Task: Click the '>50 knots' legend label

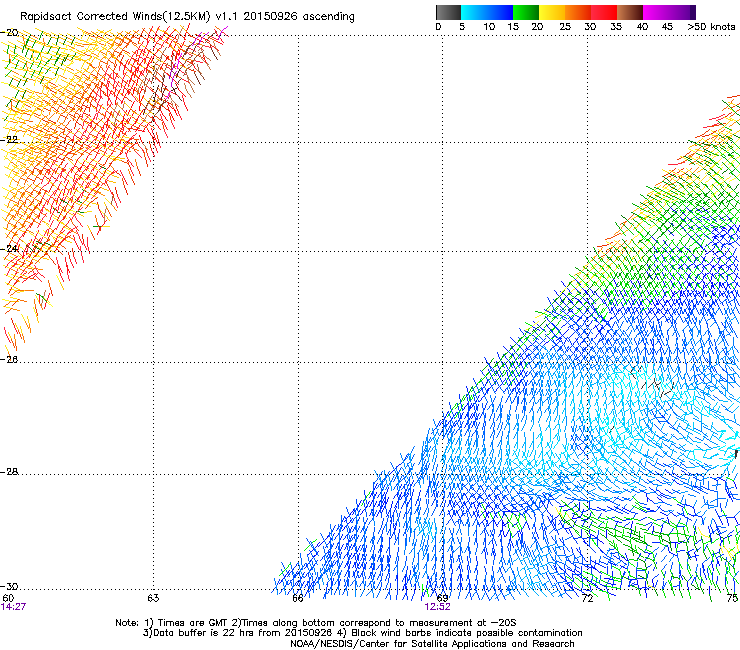Action: [x=711, y=27]
